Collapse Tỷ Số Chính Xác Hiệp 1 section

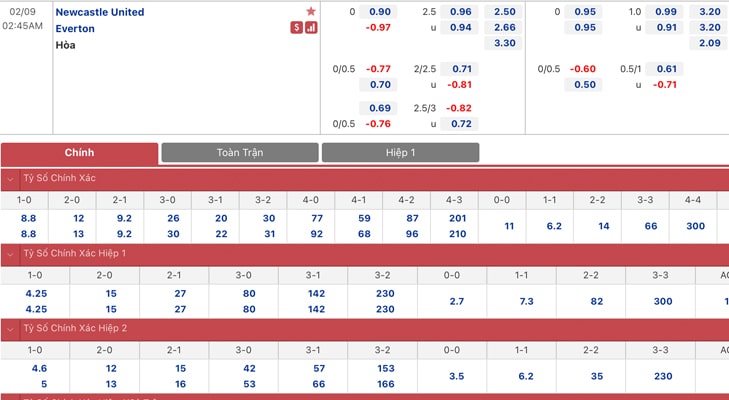pos(10,254)
